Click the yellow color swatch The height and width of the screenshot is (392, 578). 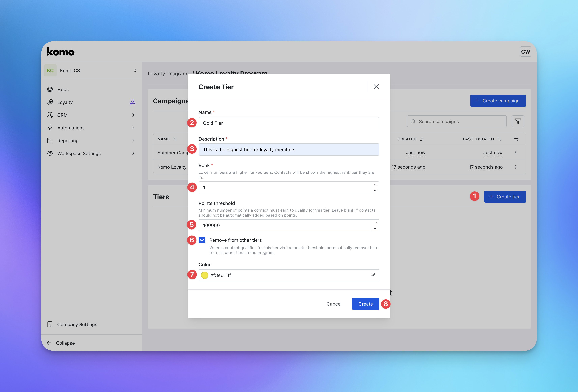click(x=204, y=275)
